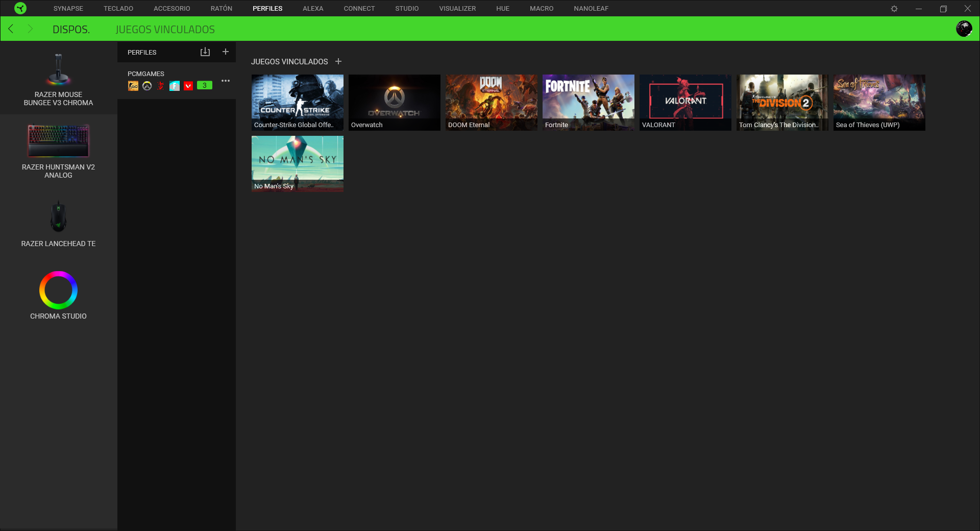Open Tom Clancy's The Division 2 tile
This screenshot has height=531, width=980.
click(782, 103)
